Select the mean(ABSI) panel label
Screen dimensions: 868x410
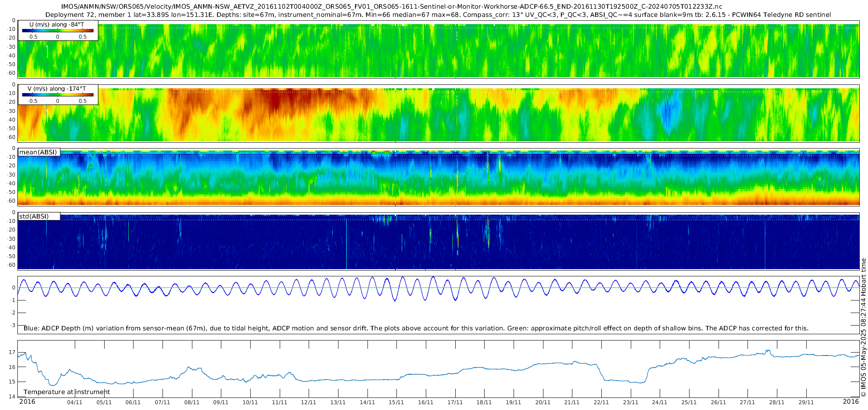pos(39,152)
